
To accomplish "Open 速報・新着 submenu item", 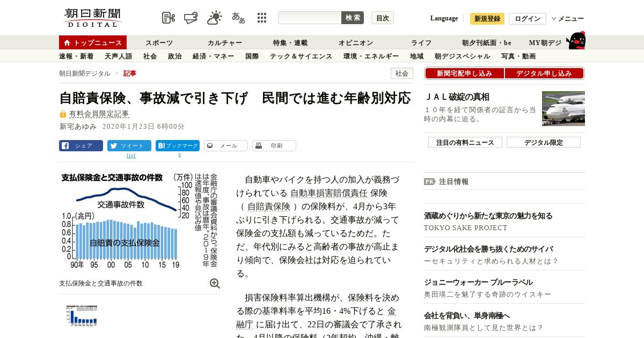I will pyautogui.click(x=76, y=56).
